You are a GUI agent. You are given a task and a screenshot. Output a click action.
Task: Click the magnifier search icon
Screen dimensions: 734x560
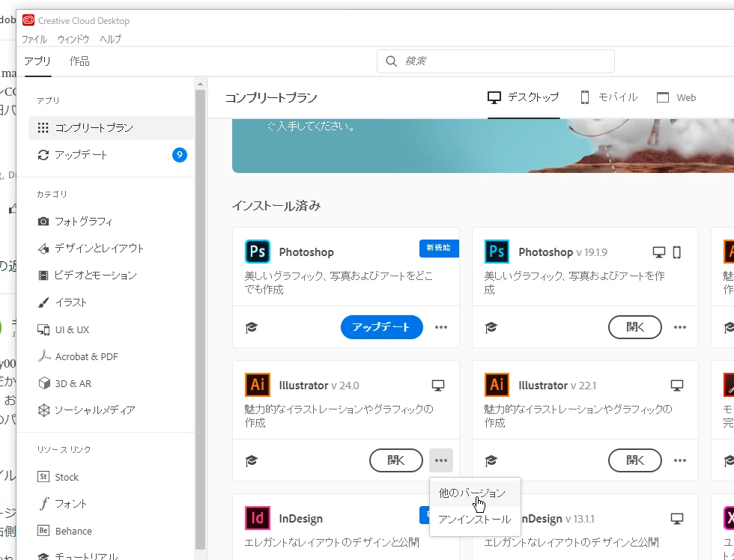(391, 61)
